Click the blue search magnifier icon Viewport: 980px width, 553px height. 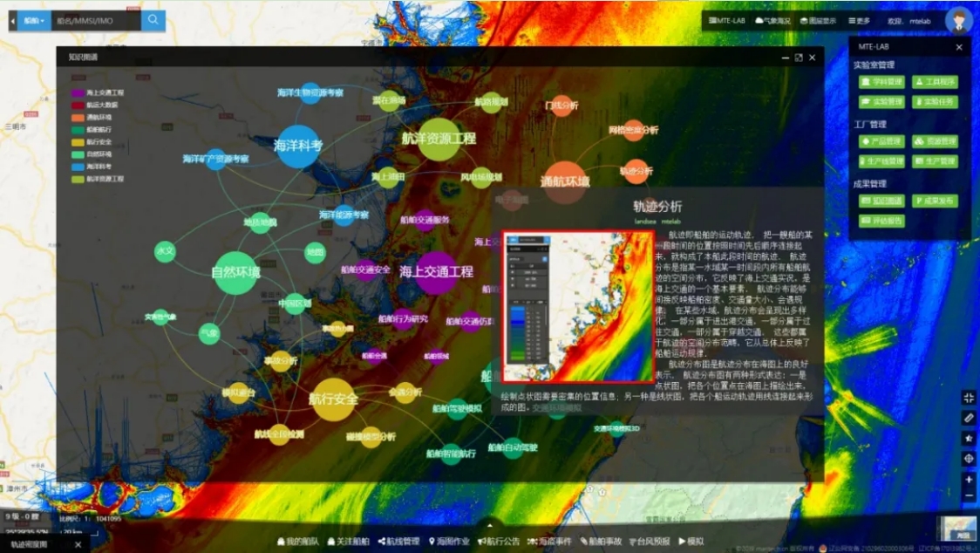tap(153, 19)
